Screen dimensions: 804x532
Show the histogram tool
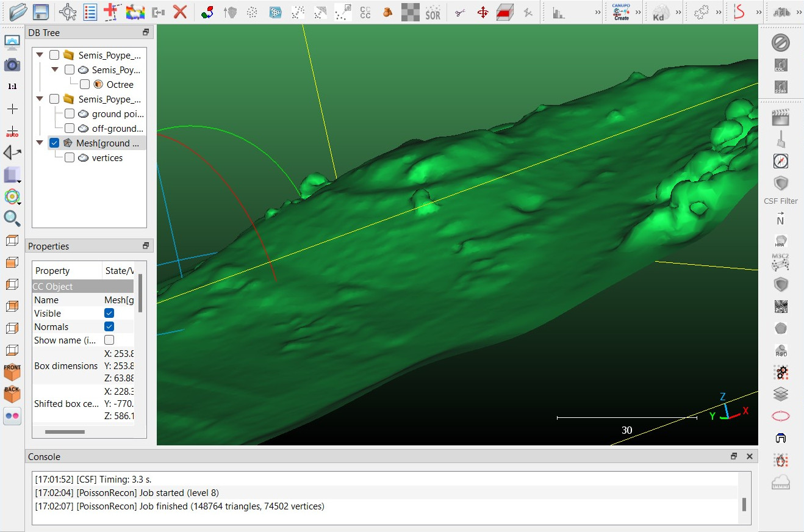558,12
